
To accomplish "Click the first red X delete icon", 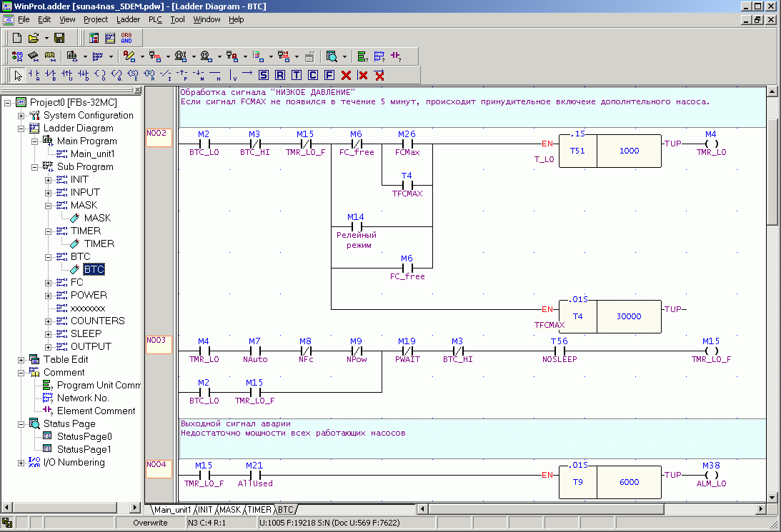I will click(346, 75).
